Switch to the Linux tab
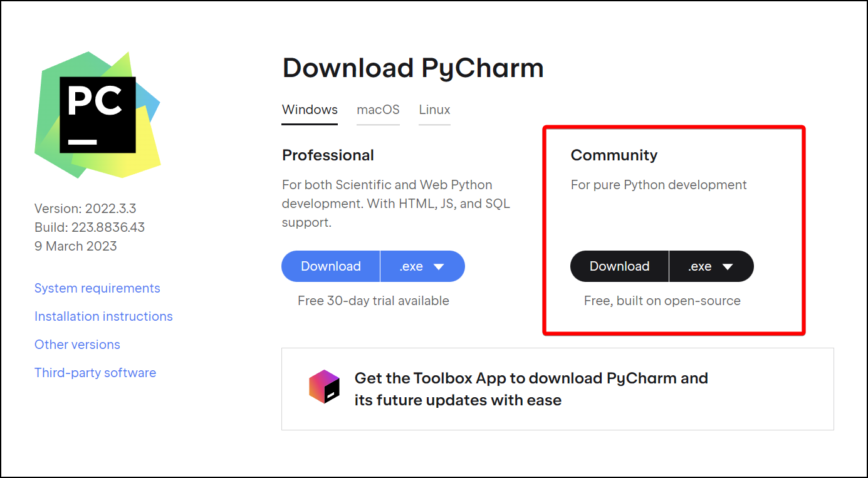This screenshot has width=868, height=478. 434,110
